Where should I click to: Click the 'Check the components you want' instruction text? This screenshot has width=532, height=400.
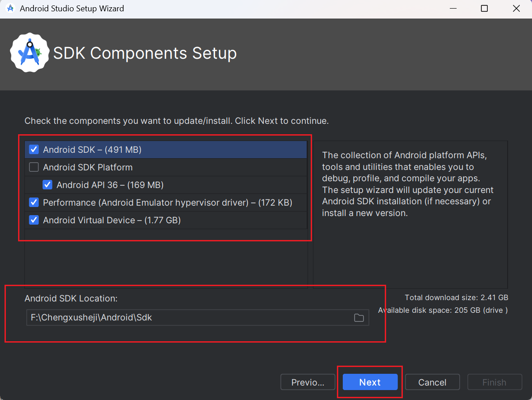click(x=177, y=121)
